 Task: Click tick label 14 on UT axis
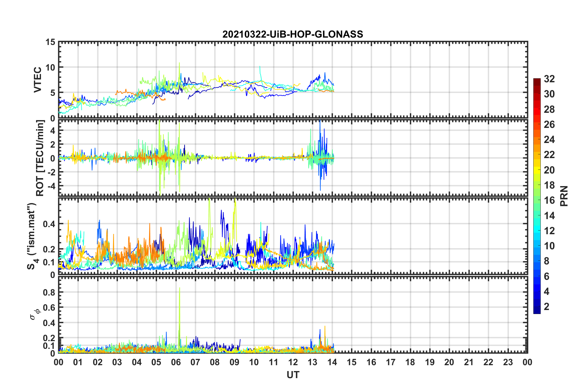332,362
